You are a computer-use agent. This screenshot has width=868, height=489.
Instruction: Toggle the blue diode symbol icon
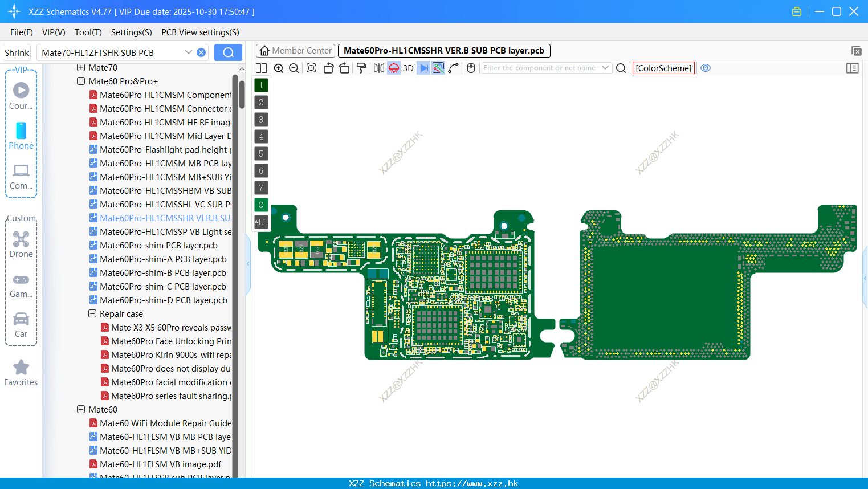423,68
